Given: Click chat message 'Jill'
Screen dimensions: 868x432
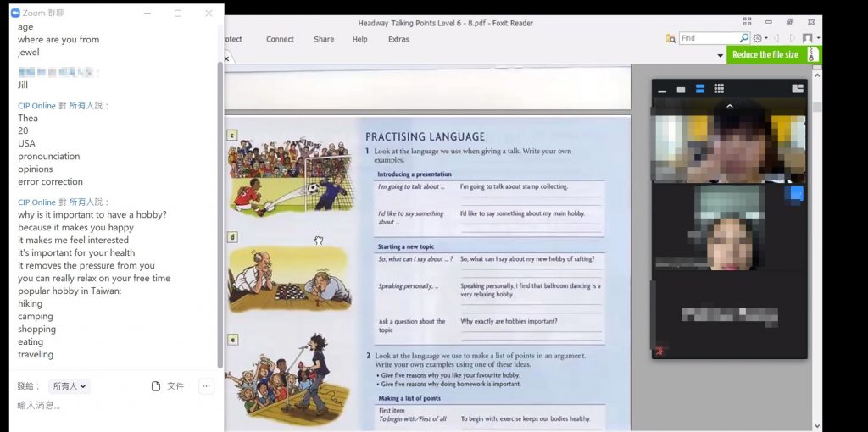Looking at the screenshot, I should tap(23, 86).
